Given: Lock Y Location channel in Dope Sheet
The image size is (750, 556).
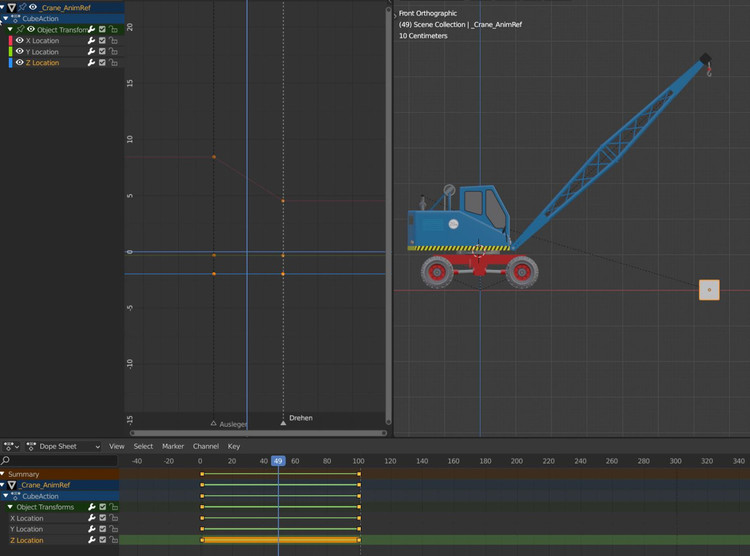Looking at the screenshot, I should pyautogui.click(x=113, y=529).
